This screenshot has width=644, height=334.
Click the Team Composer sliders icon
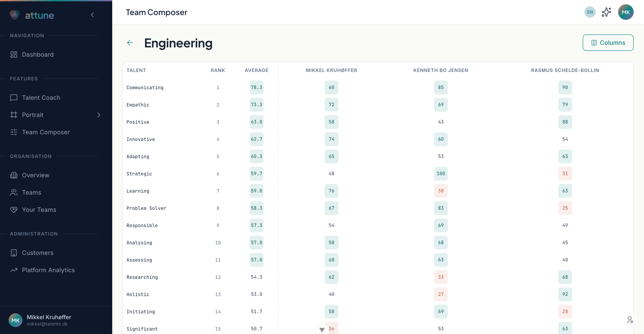click(14, 132)
